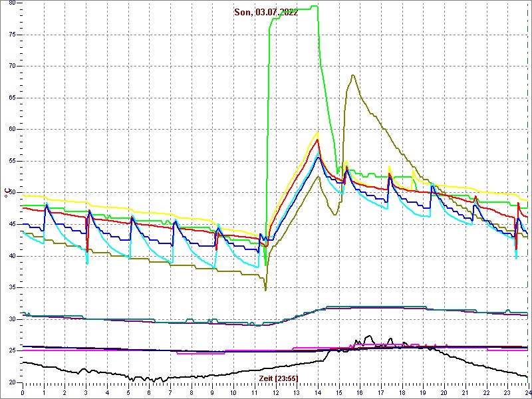The width and height of the screenshot is (532, 399).
Task: Click hour 19 on the time axis
Action: pyautogui.click(x=423, y=393)
